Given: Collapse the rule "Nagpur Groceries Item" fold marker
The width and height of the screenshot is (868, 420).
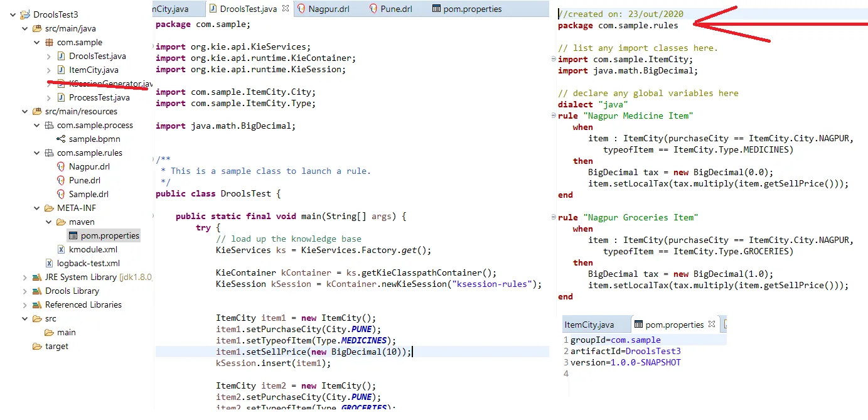Looking at the screenshot, I should tap(555, 218).
